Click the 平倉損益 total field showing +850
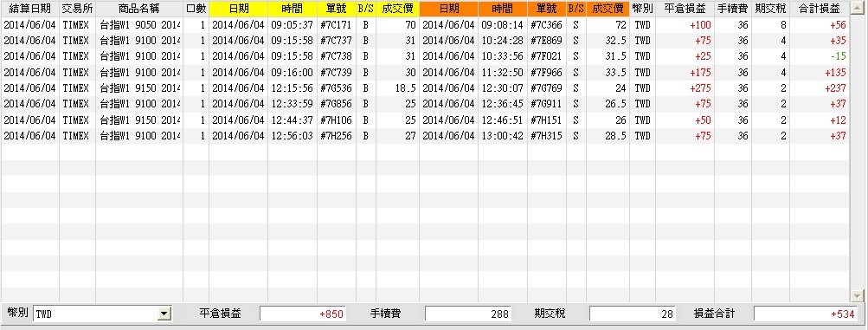This screenshot has height=330, width=868. [303, 314]
